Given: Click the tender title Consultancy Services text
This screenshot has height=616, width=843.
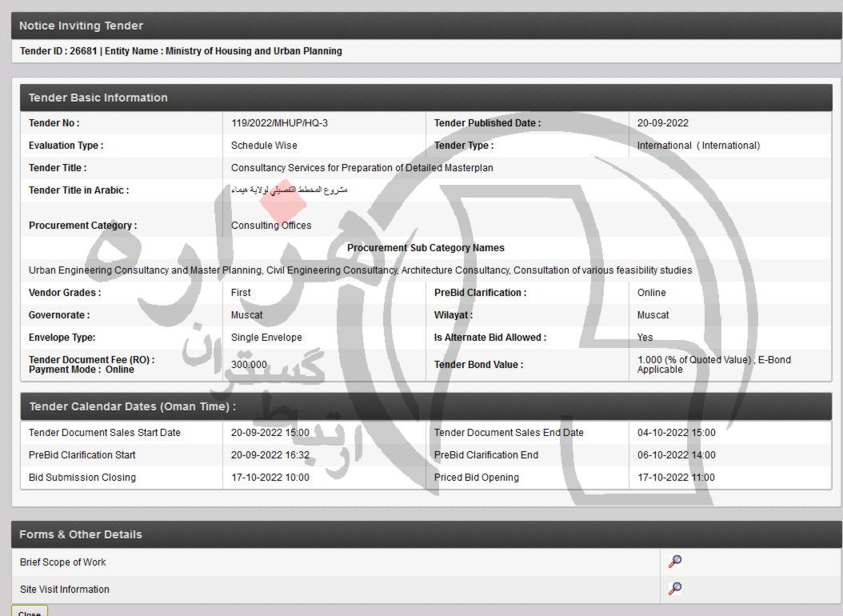Looking at the screenshot, I should pyautogui.click(x=362, y=168).
